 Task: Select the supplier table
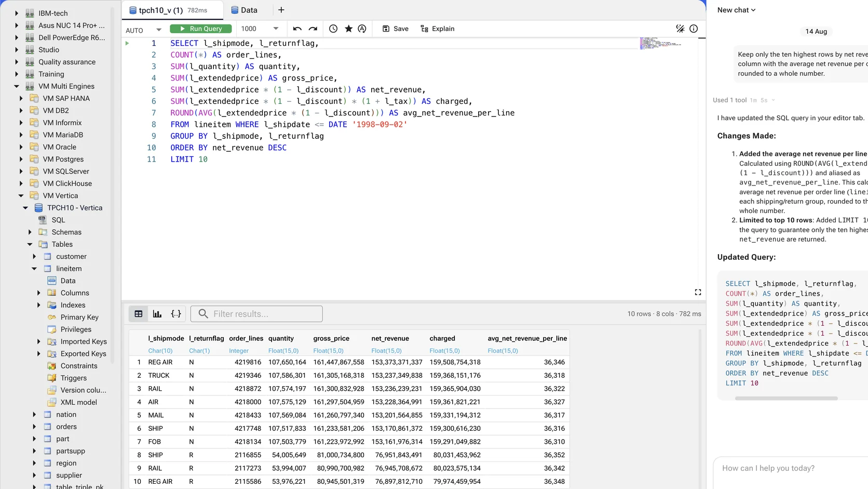(69, 475)
